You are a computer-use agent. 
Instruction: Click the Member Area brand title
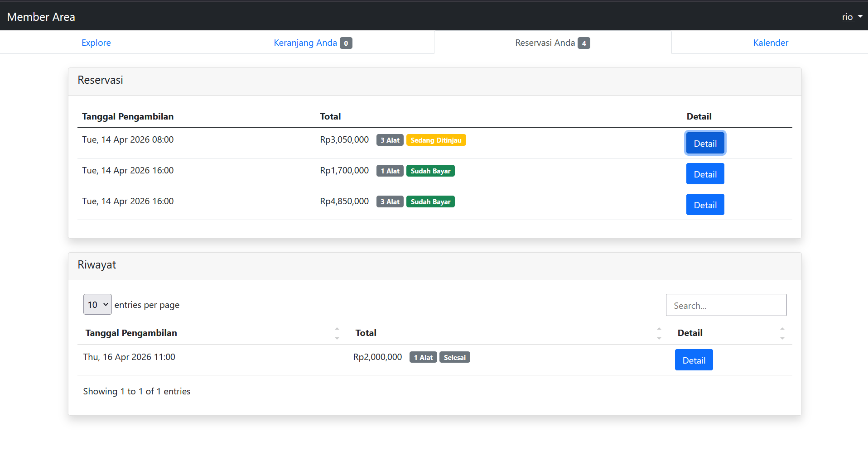(41, 17)
